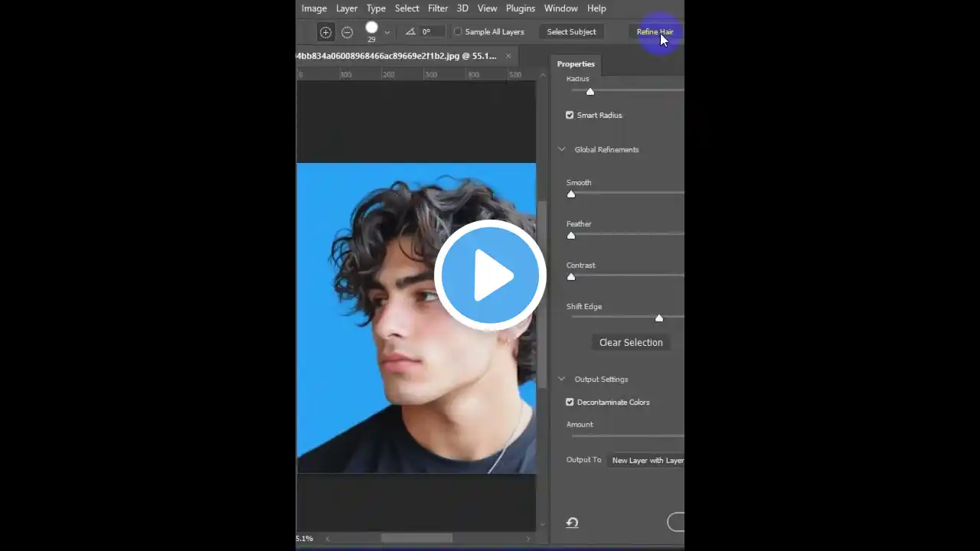Viewport: 980px width, 551px height.
Task: Click the Reset workspace icon at panel bottom
Action: pos(572,522)
